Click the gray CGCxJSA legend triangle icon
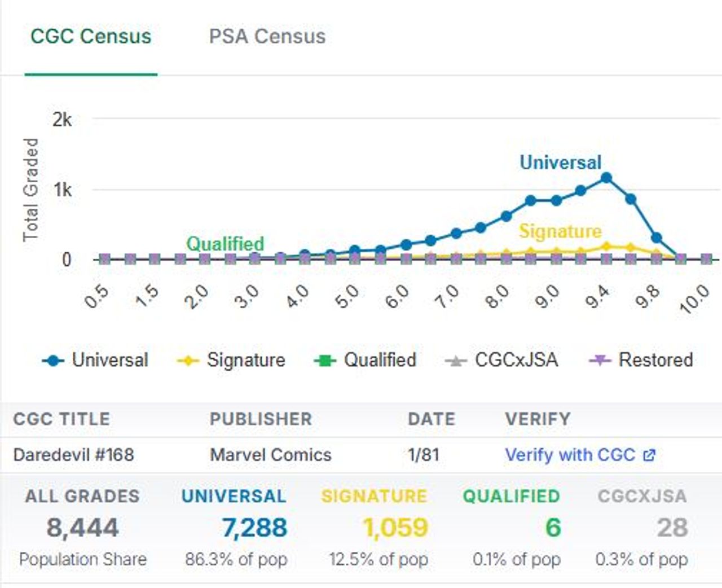Screen dimensions: 722x588 (x=456, y=361)
